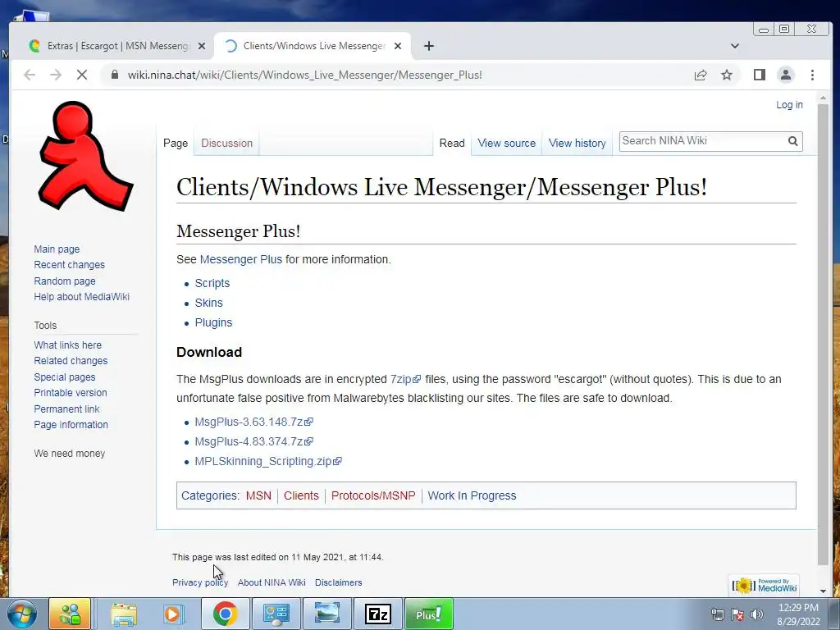Go to Main page in sidebar

57,249
